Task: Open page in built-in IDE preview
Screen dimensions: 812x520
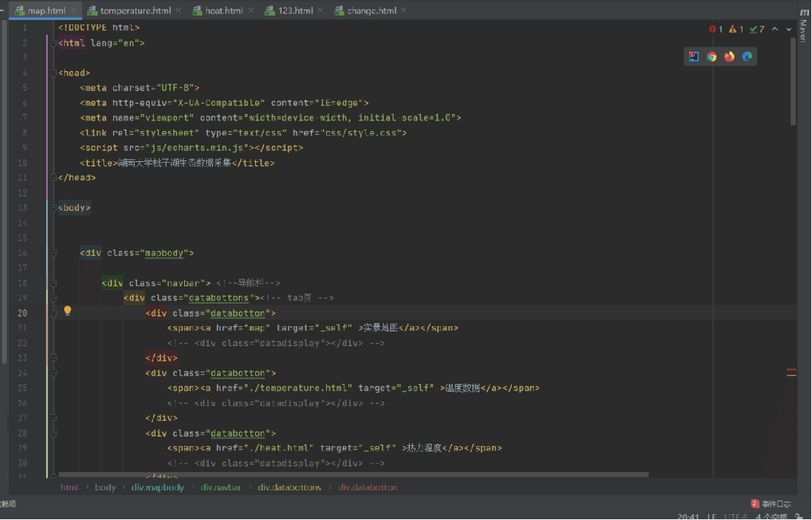Action: point(694,56)
